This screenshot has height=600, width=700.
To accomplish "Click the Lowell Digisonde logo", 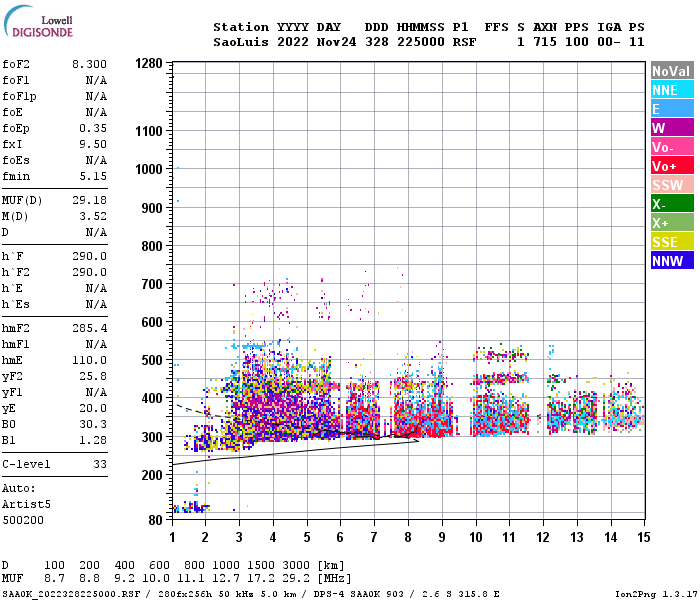I will coord(38,21).
